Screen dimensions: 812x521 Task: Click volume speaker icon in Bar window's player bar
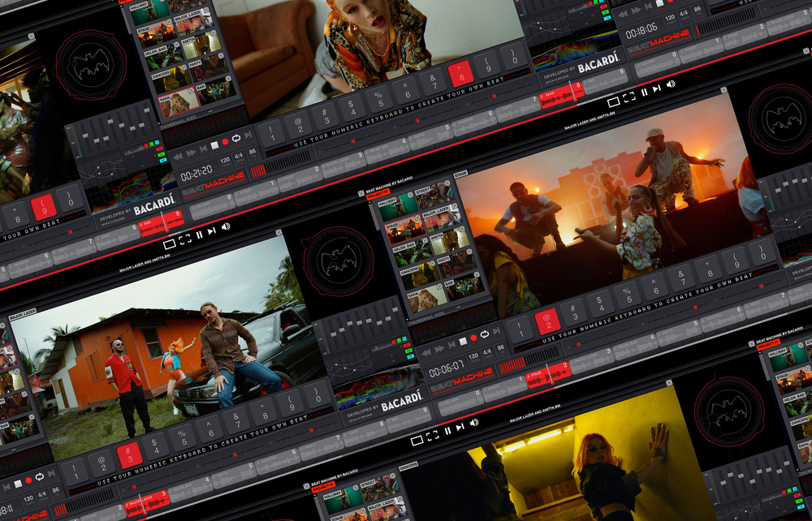(226, 226)
